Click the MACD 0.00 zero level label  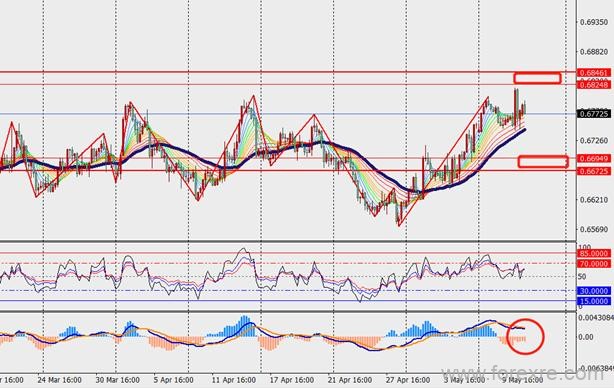point(586,337)
